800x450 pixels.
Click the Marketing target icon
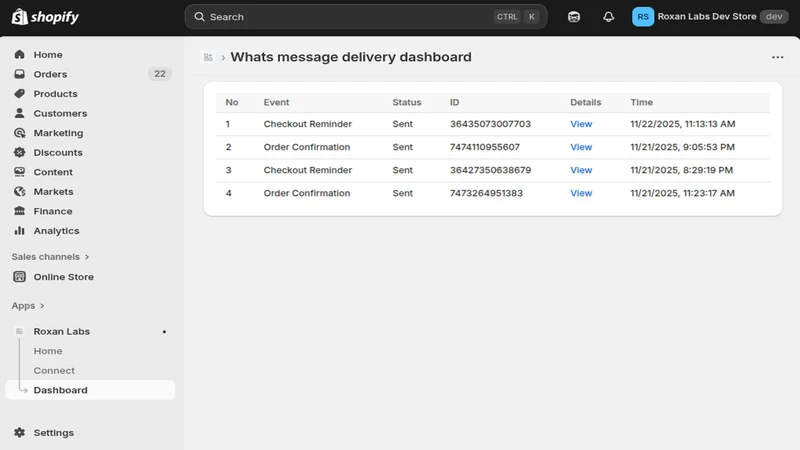point(19,133)
